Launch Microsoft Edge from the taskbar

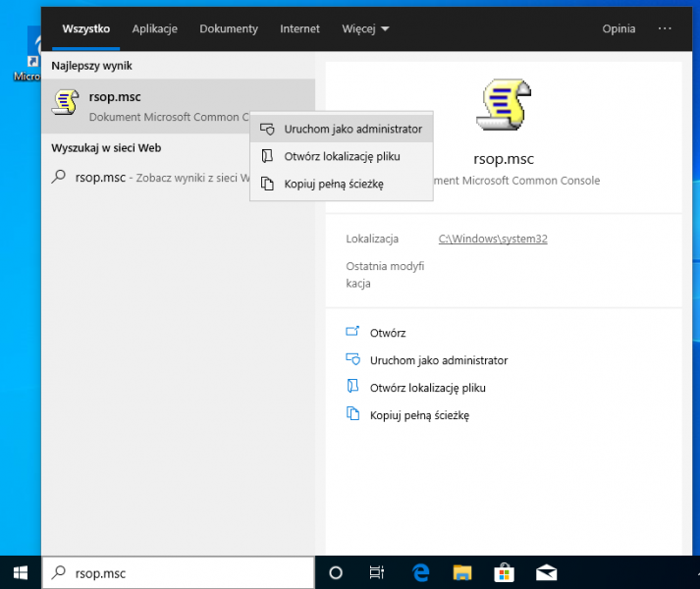[x=421, y=572]
